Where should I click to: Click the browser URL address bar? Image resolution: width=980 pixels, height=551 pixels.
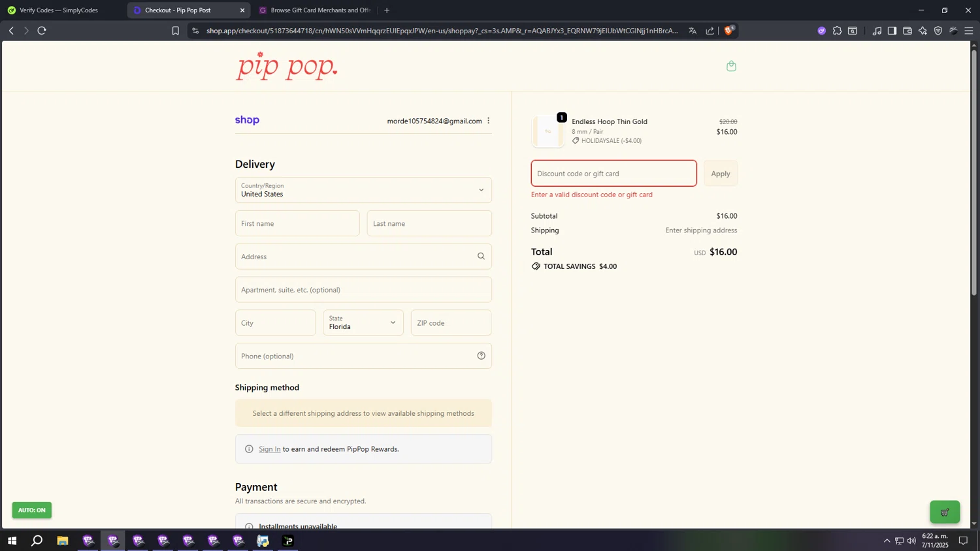(442, 31)
